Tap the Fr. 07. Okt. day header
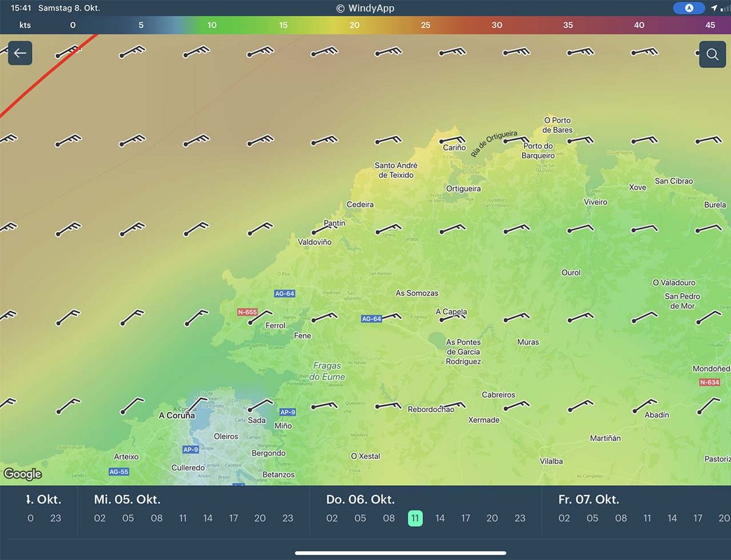Image resolution: width=731 pixels, height=560 pixels. (x=588, y=500)
